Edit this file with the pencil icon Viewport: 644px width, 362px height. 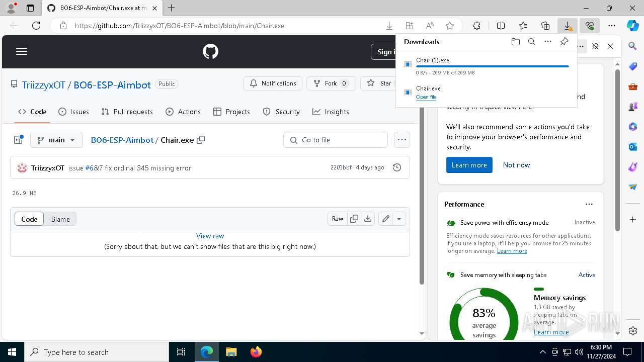point(385,219)
